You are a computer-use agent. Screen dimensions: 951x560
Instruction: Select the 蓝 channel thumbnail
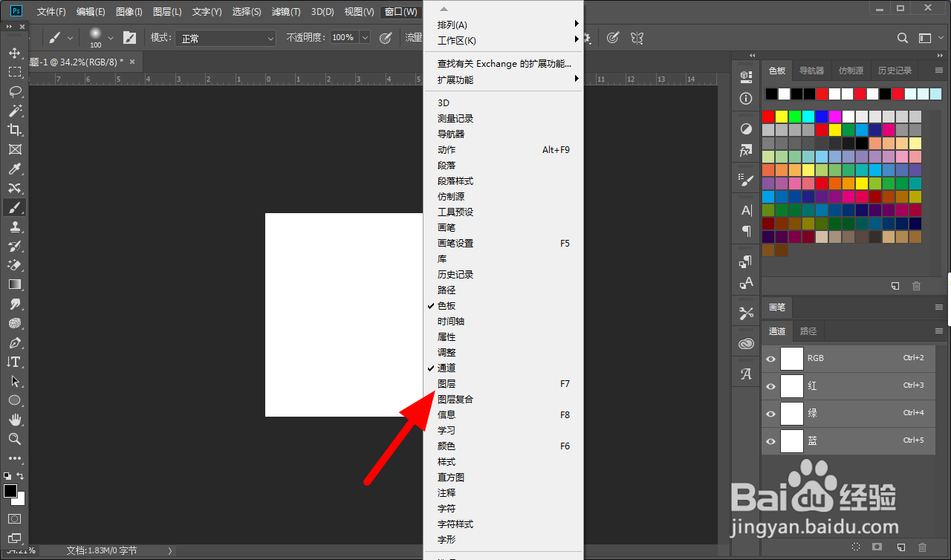[792, 441]
